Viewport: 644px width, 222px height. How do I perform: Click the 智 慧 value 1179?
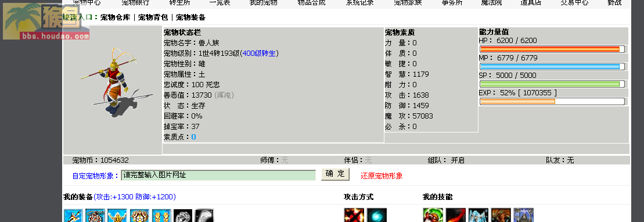(420, 74)
